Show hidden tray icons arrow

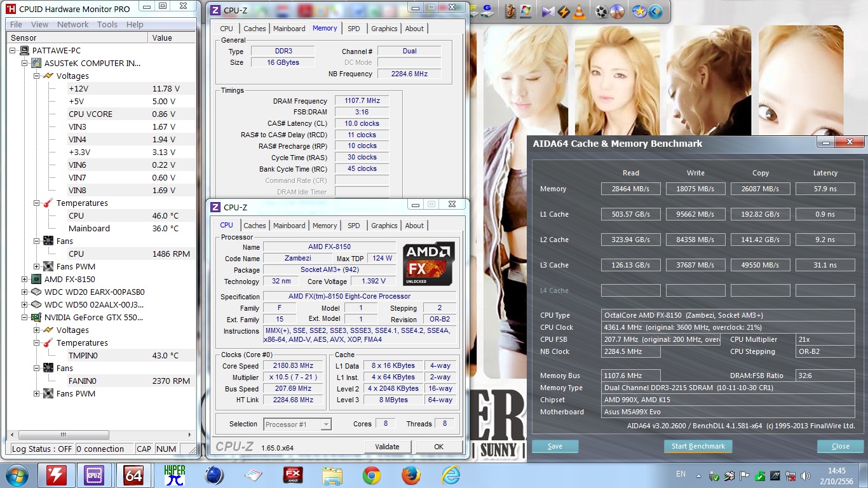coord(698,475)
